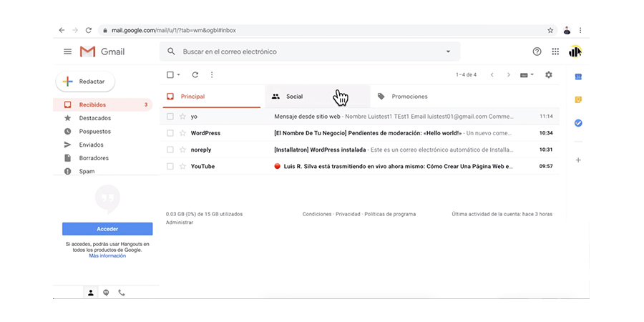Viewport: 644px width, 322px height.
Task: Open Google Keep side panel icon
Action: click(x=578, y=99)
